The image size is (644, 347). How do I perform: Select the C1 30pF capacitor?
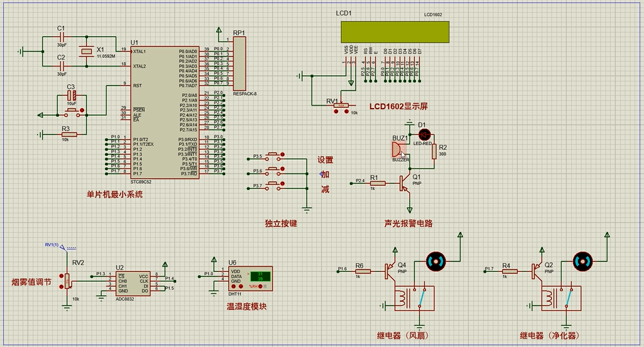(61, 37)
